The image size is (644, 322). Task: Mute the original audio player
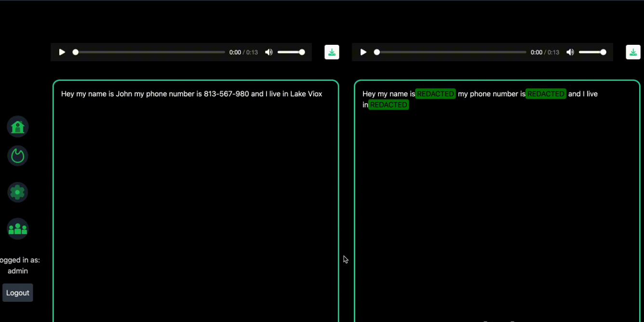coord(269,52)
